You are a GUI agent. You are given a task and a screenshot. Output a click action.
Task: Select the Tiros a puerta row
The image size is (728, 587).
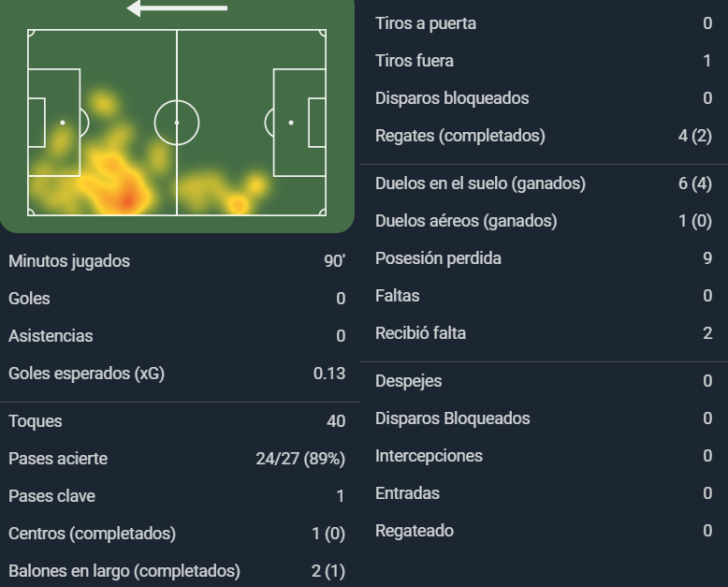tap(544, 23)
